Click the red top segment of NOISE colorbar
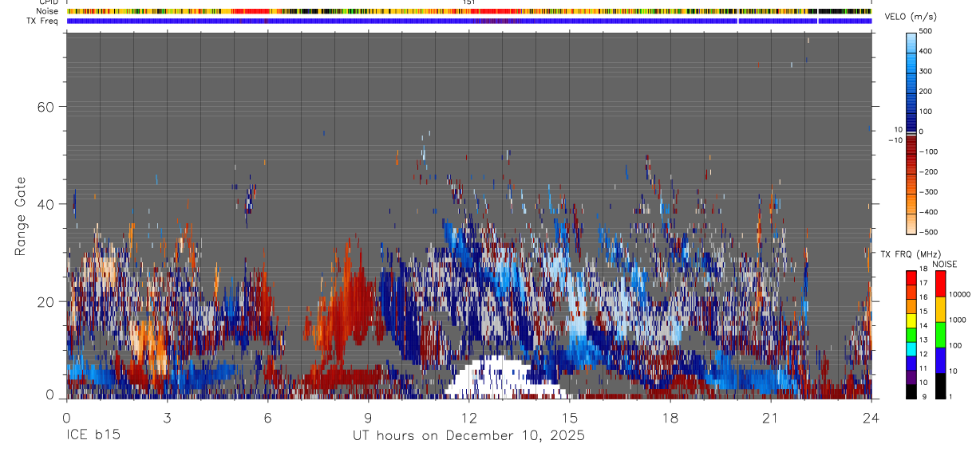 (x=941, y=283)
